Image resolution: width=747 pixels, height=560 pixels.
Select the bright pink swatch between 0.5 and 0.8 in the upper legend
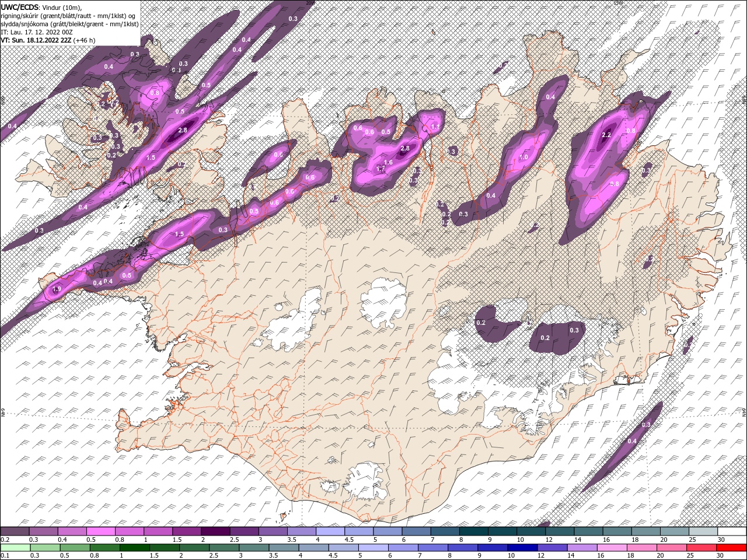point(102,531)
